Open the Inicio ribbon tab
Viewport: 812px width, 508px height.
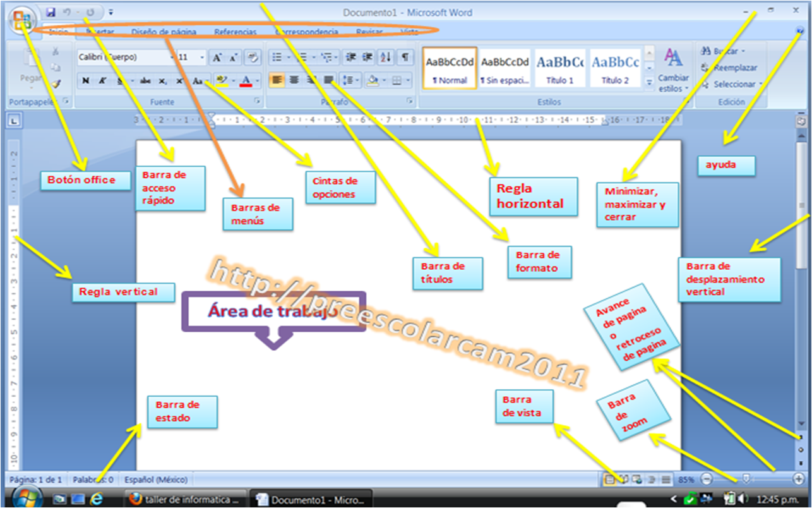[58, 32]
